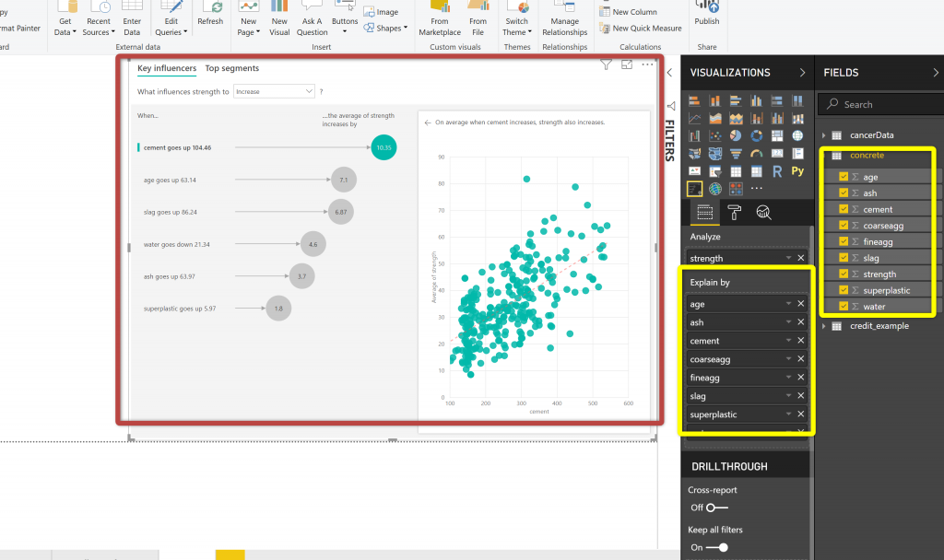Choose the Python visual icon
Screen dimensions: 944x560
click(x=797, y=171)
